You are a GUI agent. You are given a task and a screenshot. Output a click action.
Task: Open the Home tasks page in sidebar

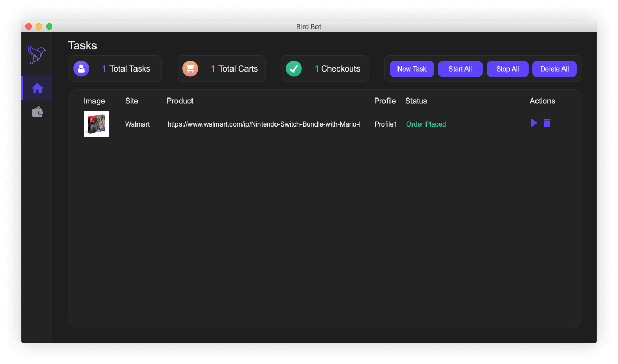click(37, 88)
